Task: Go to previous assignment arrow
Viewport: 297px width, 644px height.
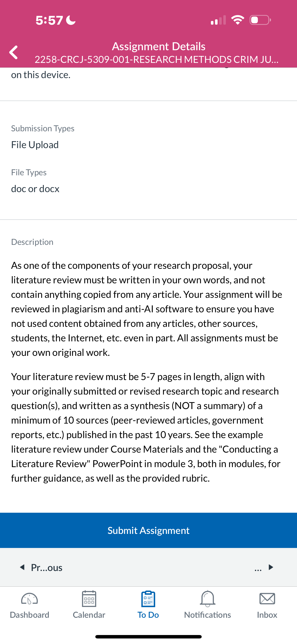Action: [23, 567]
